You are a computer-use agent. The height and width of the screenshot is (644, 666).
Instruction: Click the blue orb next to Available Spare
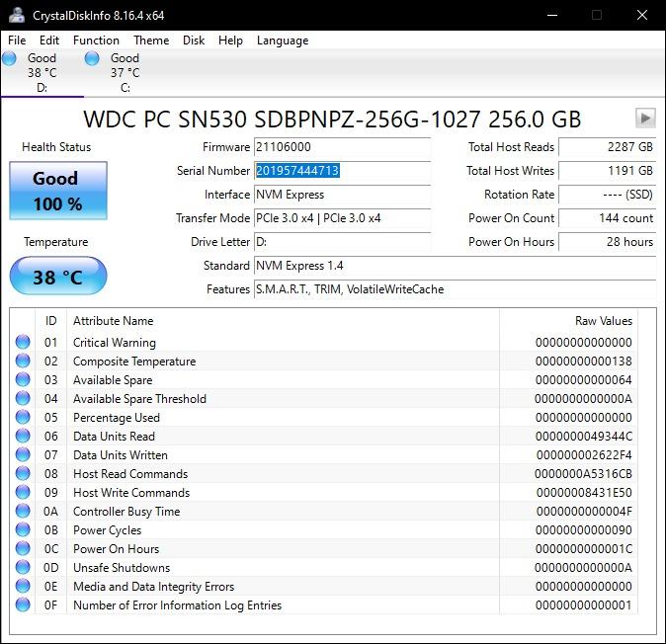[x=23, y=380]
